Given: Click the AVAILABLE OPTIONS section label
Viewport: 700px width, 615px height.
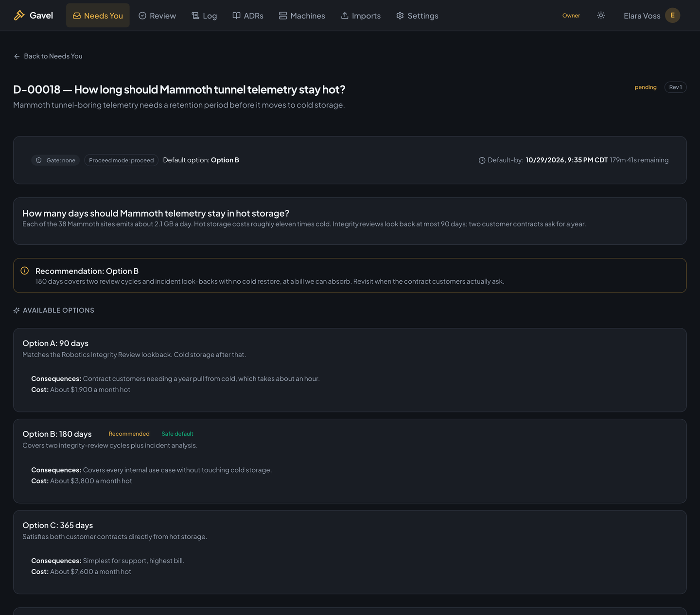Looking at the screenshot, I should (58, 310).
